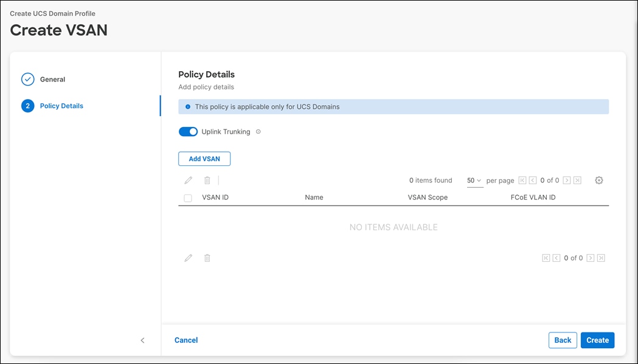Click the Add VSAN button
Viewport: 638px width, 364px height.
tap(204, 158)
